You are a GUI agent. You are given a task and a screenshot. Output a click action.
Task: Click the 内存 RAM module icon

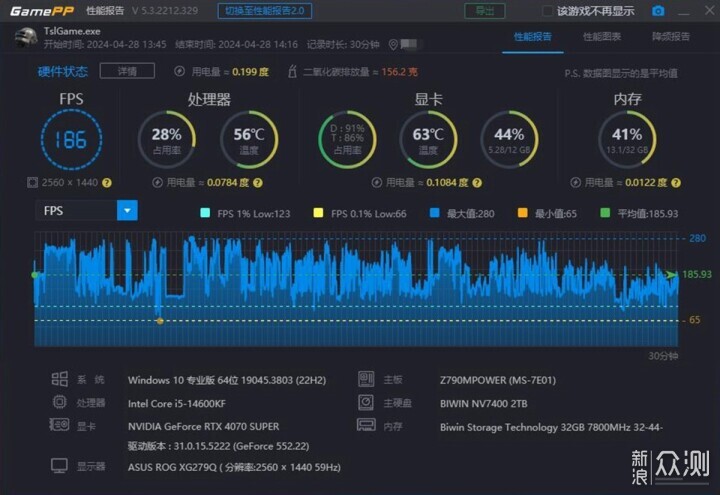pos(366,425)
